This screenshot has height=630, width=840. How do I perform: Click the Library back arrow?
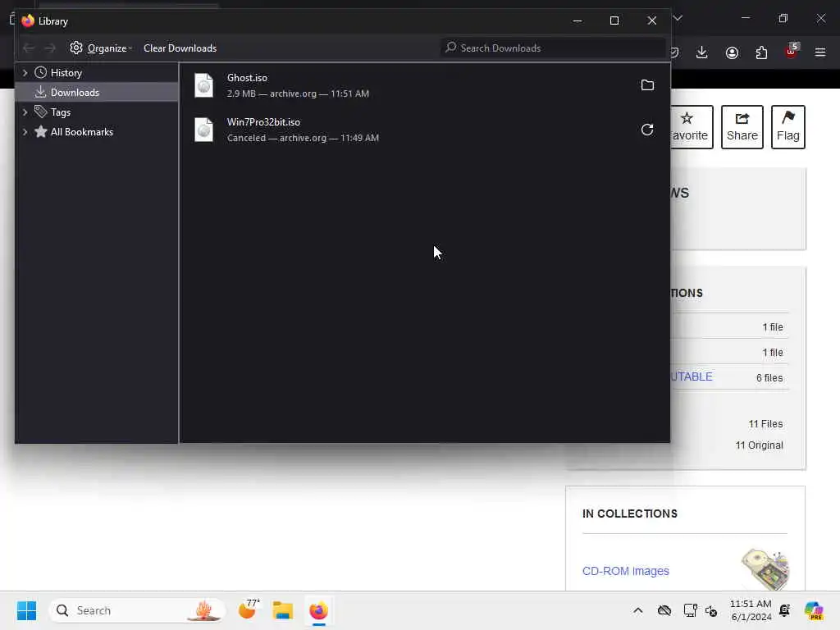click(x=29, y=48)
